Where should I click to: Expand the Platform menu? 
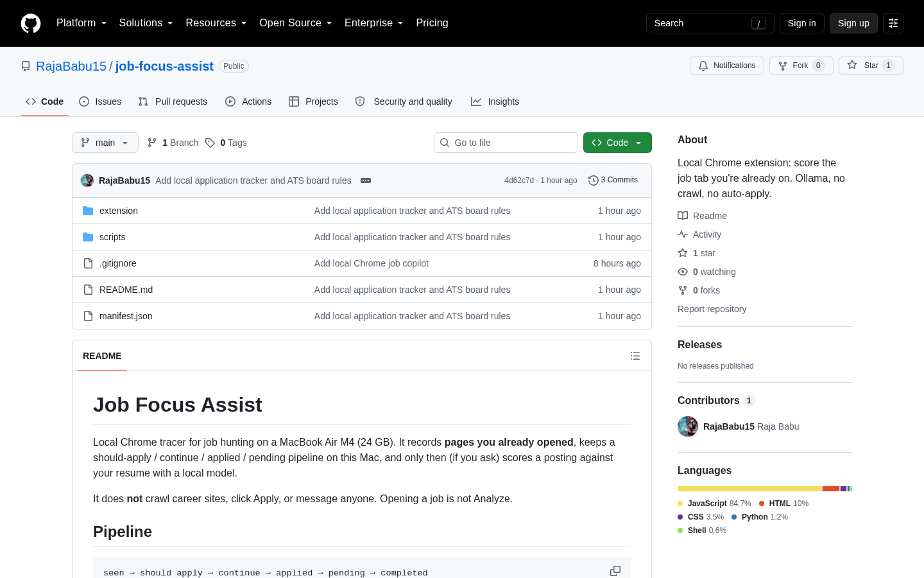(81, 23)
